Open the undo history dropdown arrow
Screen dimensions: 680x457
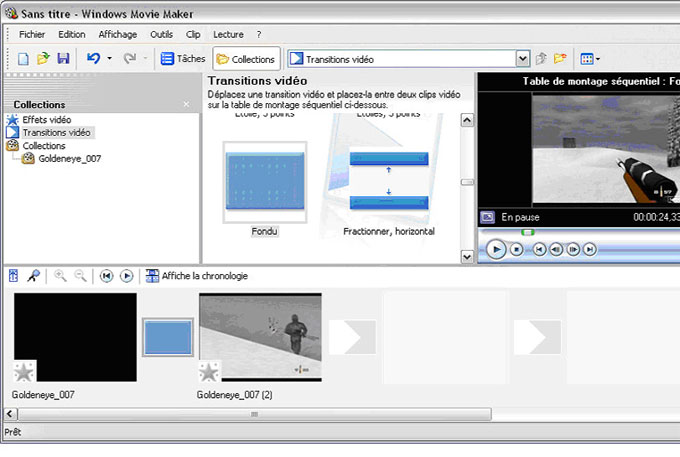tap(109, 59)
